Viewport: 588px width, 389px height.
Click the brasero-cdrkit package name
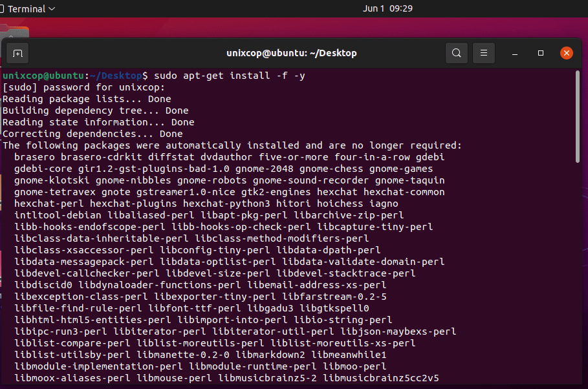pyautogui.click(x=102, y=157)
